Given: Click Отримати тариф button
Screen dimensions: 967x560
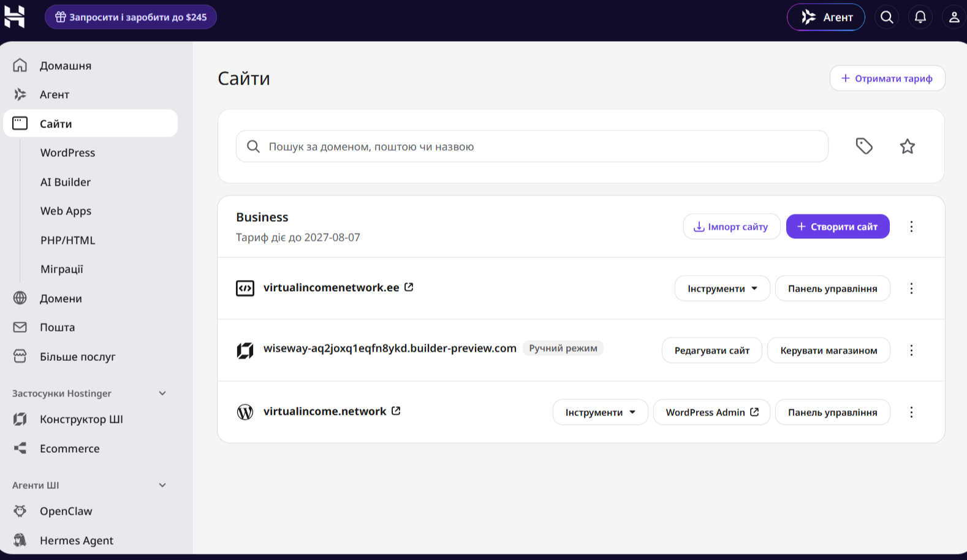Looking at the screenshot, I should pyautogui.click(x=887, y=78).
